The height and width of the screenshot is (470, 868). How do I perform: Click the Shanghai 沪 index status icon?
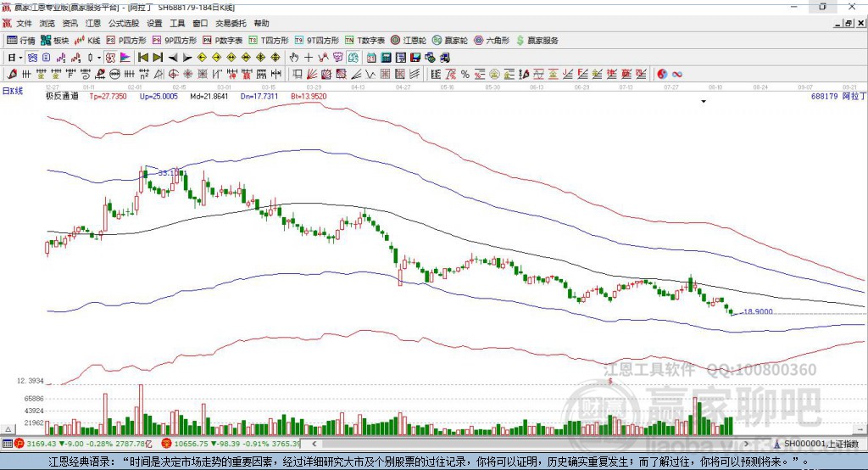pos(19,444)
